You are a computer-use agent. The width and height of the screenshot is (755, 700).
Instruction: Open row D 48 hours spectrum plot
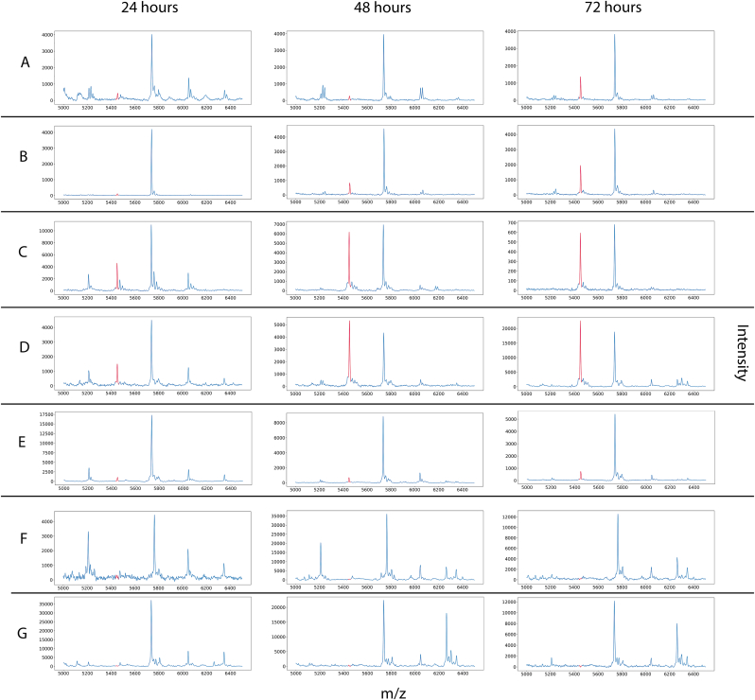385,354
